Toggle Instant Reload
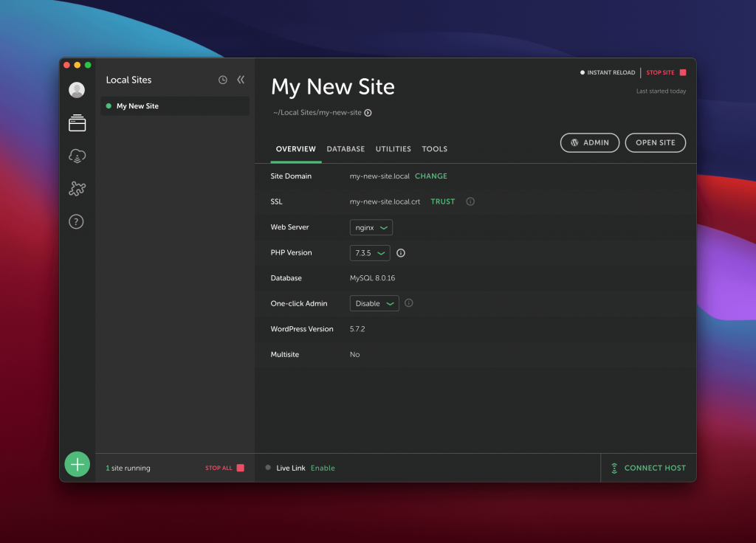 (608, 73)
